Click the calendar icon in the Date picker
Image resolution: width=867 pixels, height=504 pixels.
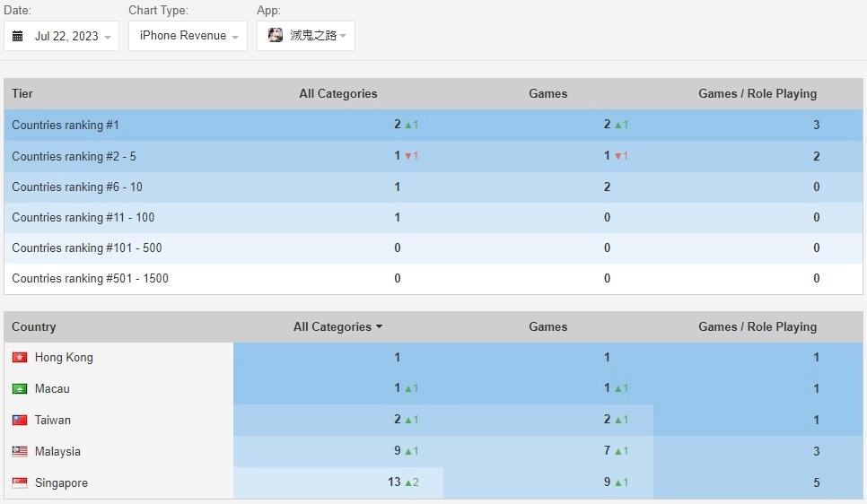[18, 37]
